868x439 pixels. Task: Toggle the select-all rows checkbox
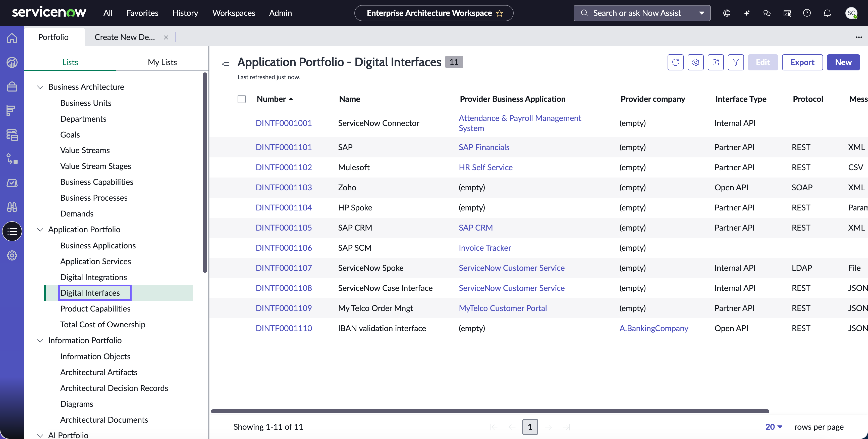click(x=242, y=99)
